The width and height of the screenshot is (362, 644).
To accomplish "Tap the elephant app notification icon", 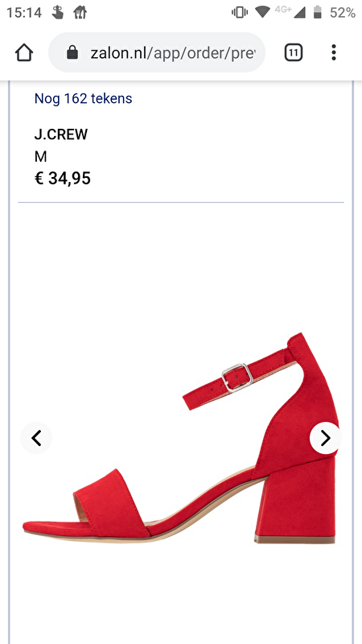I will click(x=80, y=13).
